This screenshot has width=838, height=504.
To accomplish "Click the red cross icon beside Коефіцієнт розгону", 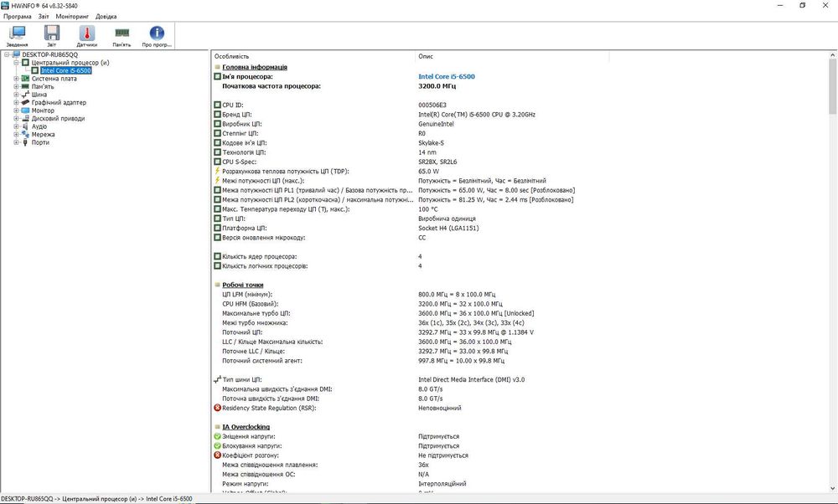I will click(218, 455).
